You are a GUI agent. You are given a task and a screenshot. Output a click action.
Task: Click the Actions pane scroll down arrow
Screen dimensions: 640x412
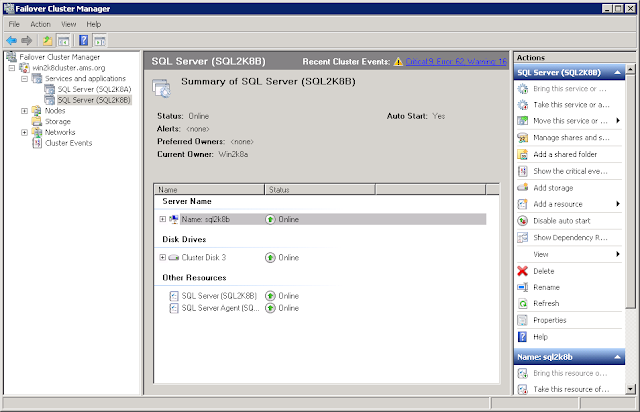(x=630, y=389)
